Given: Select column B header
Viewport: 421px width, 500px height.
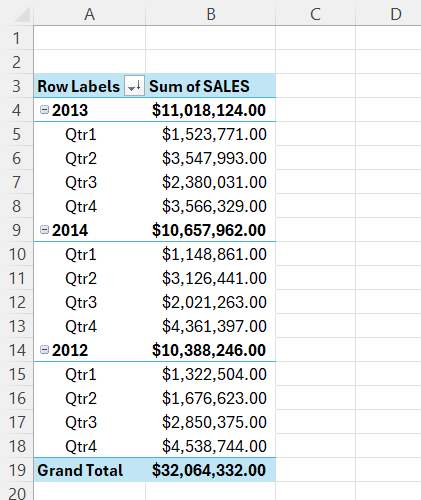Looking at the screenshot, I should tap(211, 14).
